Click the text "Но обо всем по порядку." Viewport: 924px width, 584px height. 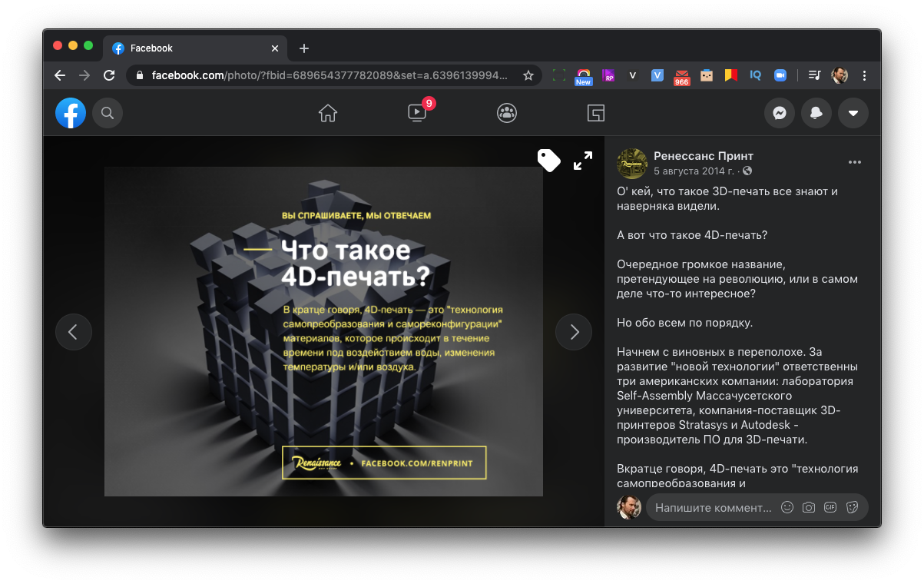coord(685,322)
